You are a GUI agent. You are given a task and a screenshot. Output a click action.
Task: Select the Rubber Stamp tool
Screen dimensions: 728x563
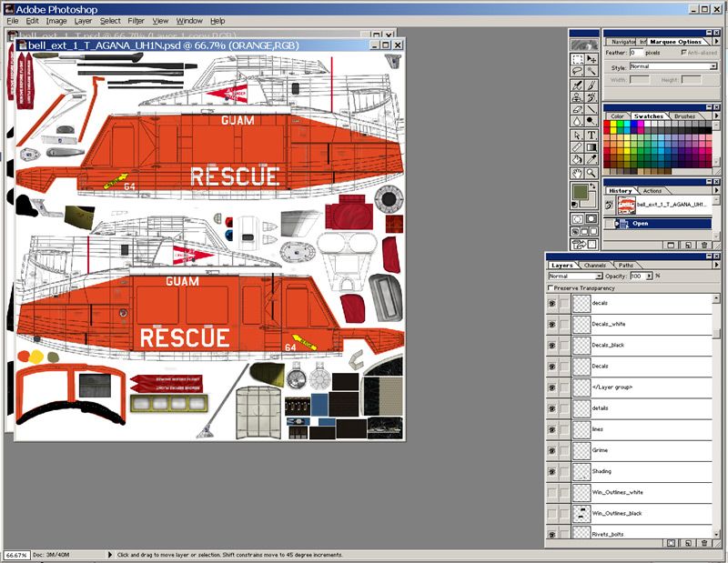click(577, 97)
